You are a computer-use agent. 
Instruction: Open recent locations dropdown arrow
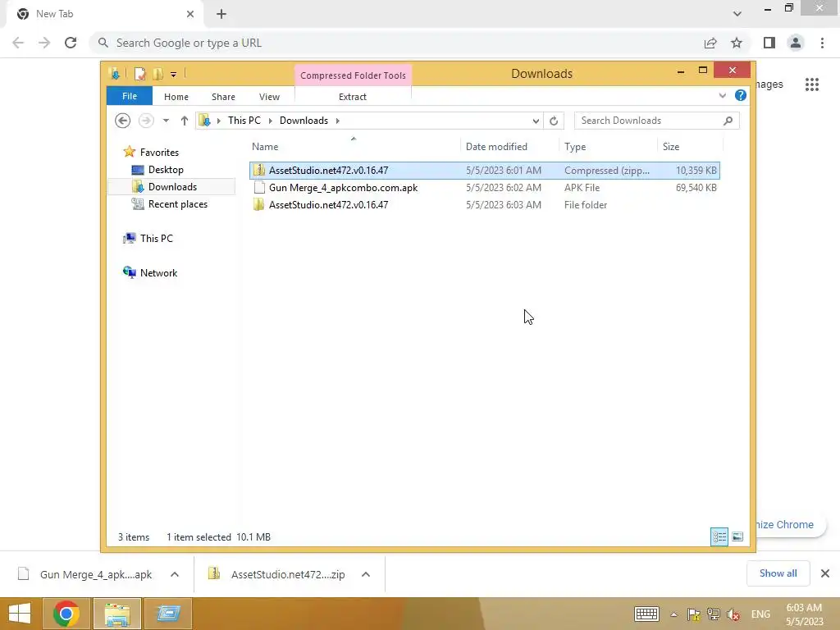click(x=166, y=121)
